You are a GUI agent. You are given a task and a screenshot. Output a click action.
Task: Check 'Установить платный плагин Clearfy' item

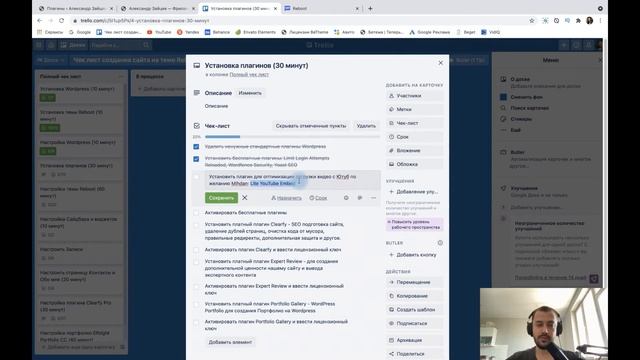[x=196, y=225]
